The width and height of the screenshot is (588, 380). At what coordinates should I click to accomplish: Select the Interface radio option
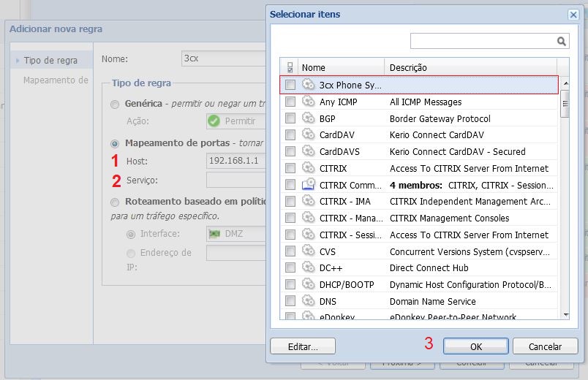(x=130, y=235)
